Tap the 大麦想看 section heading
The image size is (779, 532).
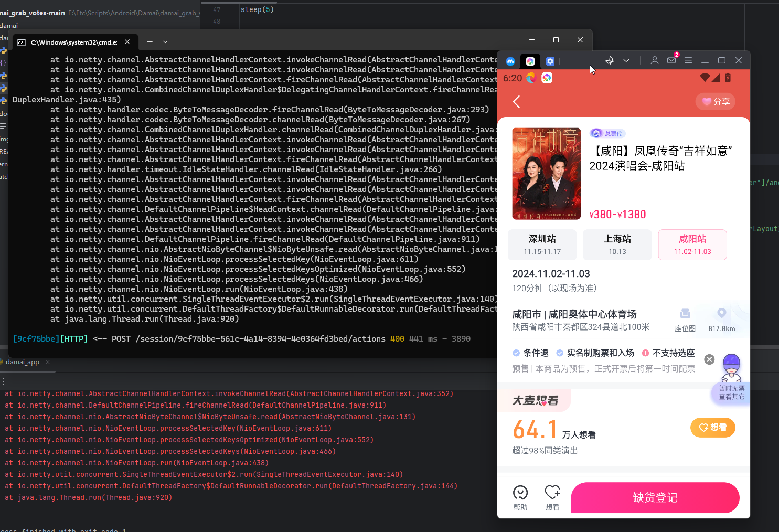[535, 400]
